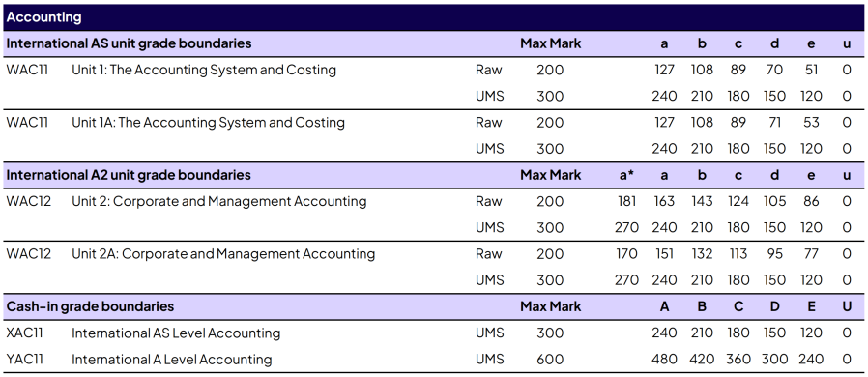Select Unit 1A raw d boundary 71
The image size is (868, 377).
point(774,123)
